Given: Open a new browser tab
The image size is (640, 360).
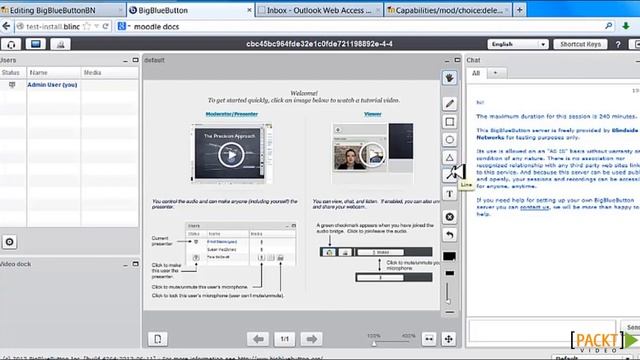Looking at the screenshot, I should point(520,10).
